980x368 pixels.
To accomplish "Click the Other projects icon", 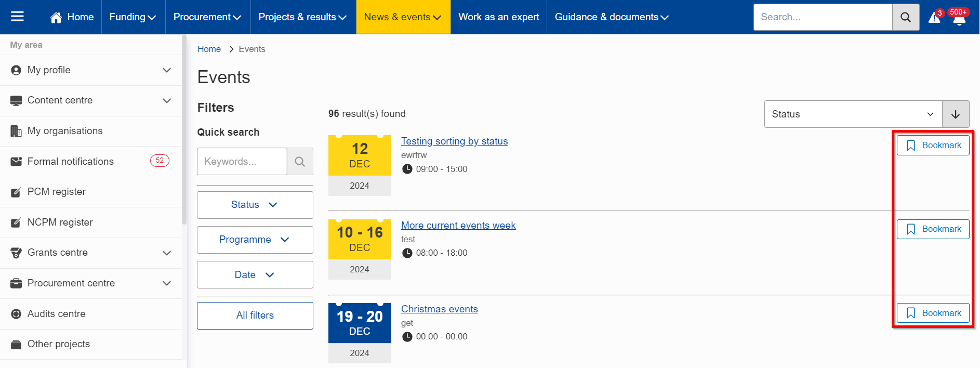I will click(x=16, y=344).
